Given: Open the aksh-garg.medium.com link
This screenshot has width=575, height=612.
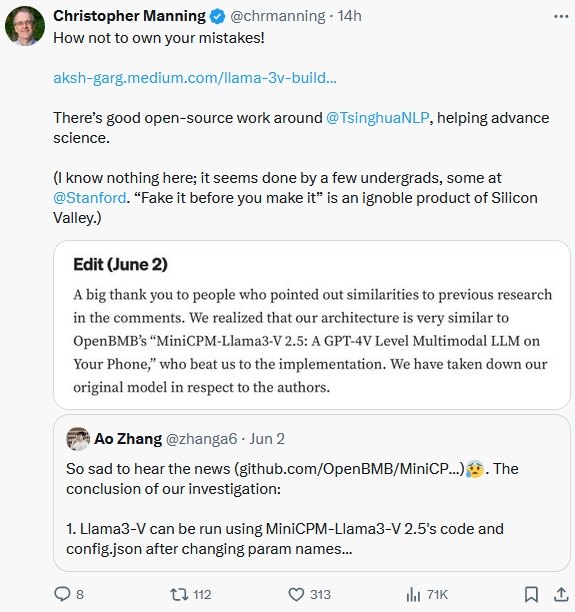Looking at the screenshot, I should [x=194, y=78].
